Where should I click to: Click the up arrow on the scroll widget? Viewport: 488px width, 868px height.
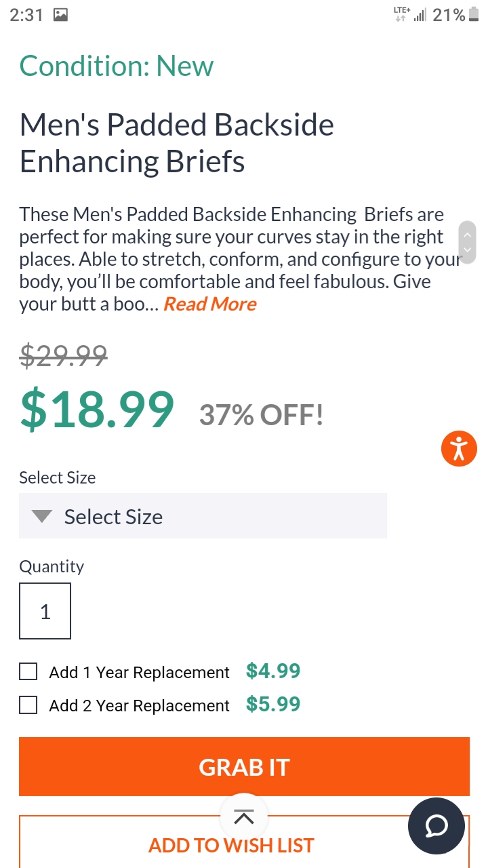[x=467, y=234]
